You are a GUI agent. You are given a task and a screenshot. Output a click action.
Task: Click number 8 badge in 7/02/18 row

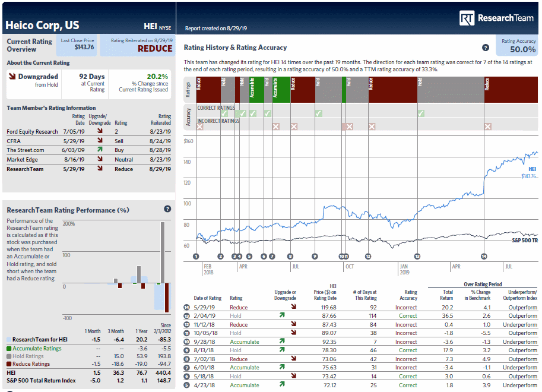coord(186,359)
